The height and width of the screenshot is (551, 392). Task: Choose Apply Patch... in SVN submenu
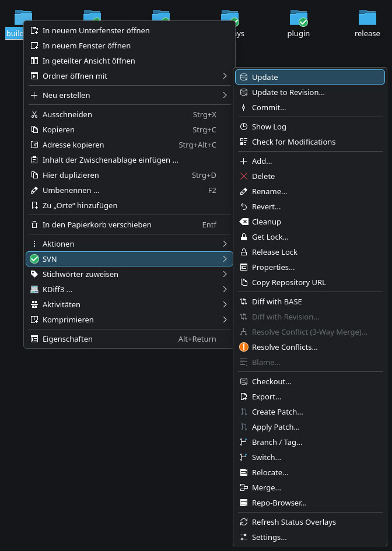(310, 427)
